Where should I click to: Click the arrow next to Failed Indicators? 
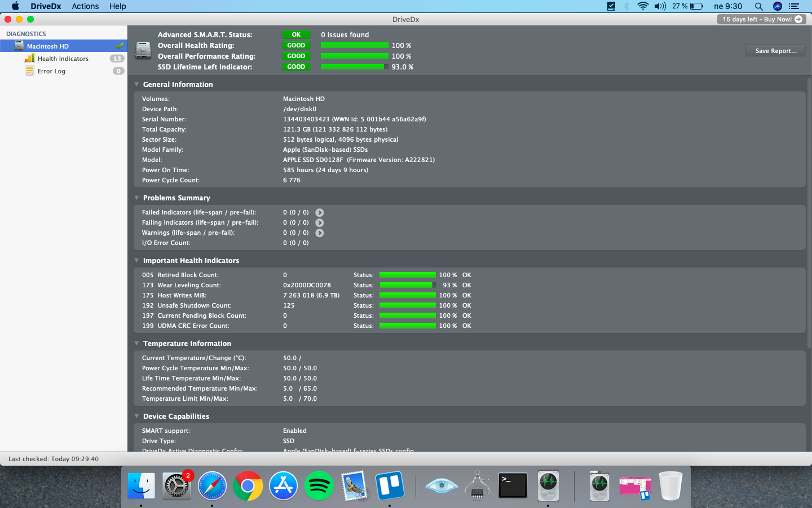coord(320,213)
